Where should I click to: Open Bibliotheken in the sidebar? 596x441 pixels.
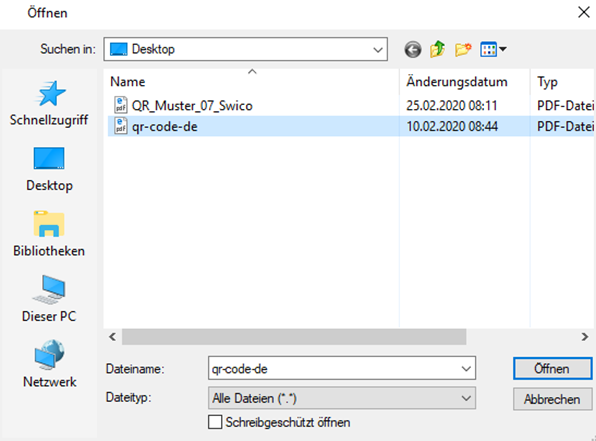coord(49,234)
